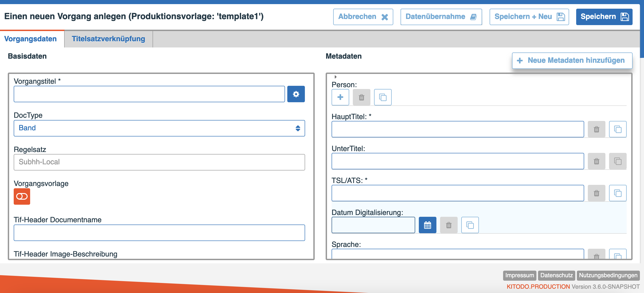The height and width of the screenshot is (293, 644).
Task: Open the DocType dropdown showing Band
Action: coord(159,128)
